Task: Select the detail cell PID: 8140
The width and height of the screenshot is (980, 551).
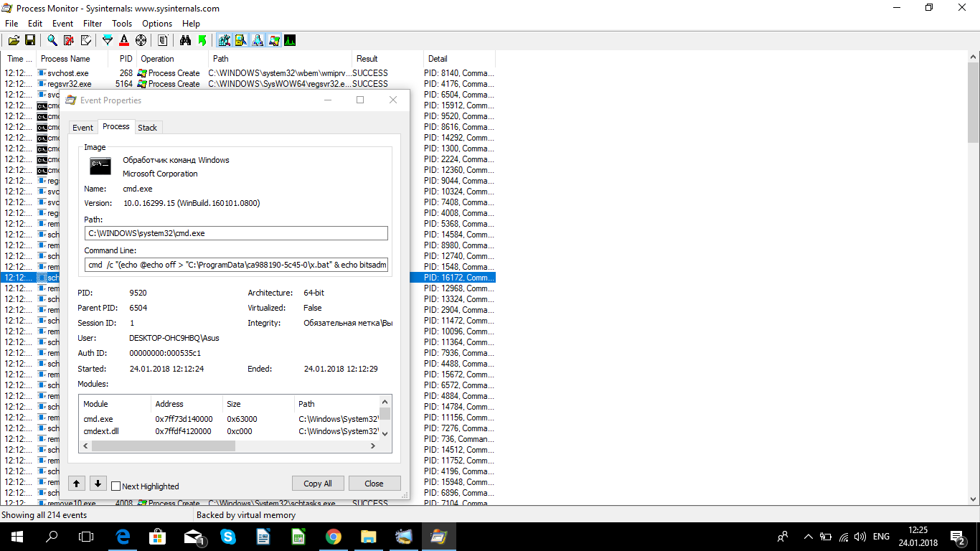Action: coord(459,73)
